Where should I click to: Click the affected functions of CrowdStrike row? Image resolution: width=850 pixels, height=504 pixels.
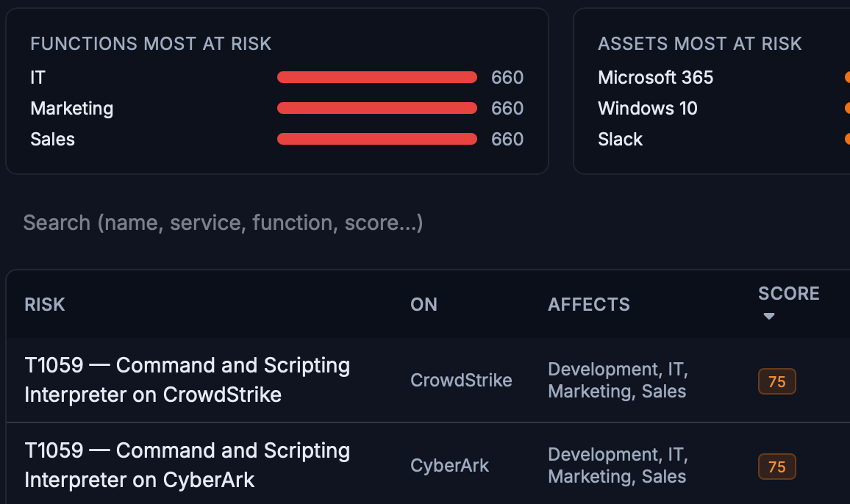point(618,380)
